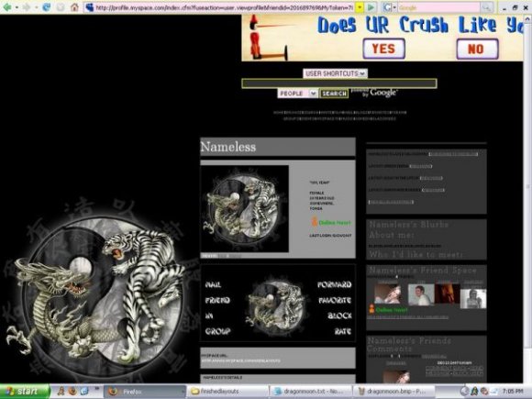Image resolution: width=532 pixels, height=399 pixels.
Task: Open the Back history dropdown arrow
Action: pos(17,7)
